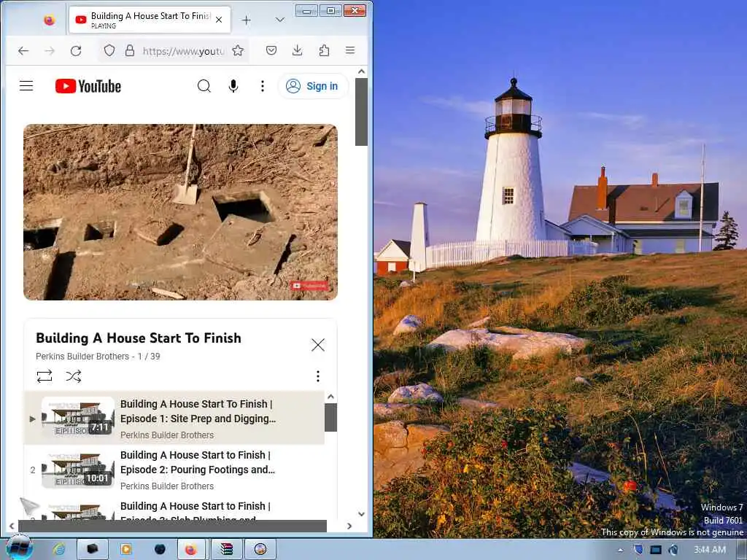The image size is (747, 560).
Task: Open the Windows Start menu orb
Action: 19,548
